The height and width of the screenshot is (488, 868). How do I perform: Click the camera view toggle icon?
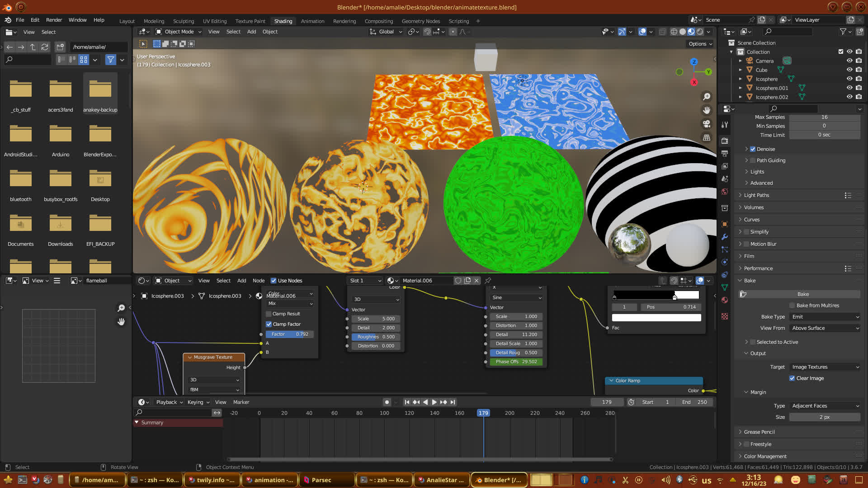707,124
